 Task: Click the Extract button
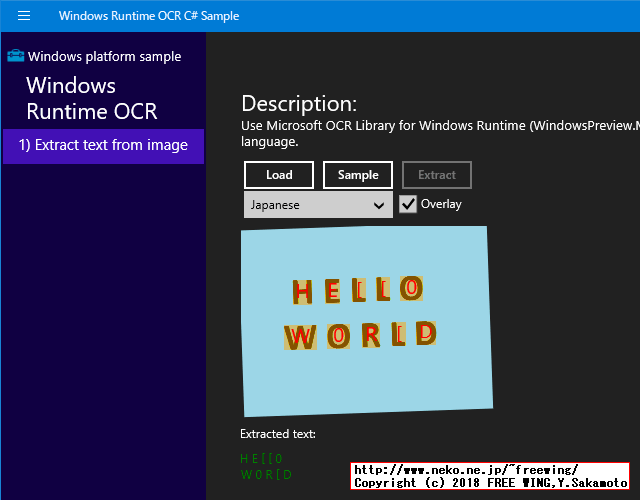tap(437, 175)
